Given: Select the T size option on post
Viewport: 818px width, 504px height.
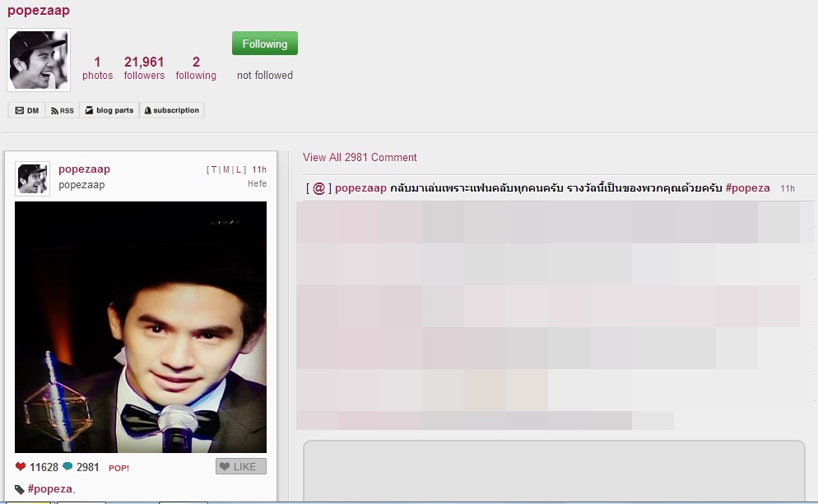Looking at the screenshot, I should click(214, 170).
